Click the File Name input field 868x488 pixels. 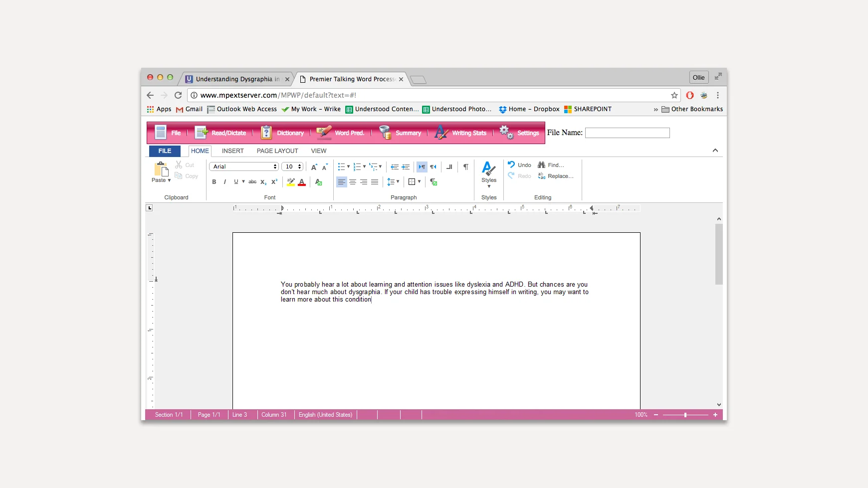point(628,133)
